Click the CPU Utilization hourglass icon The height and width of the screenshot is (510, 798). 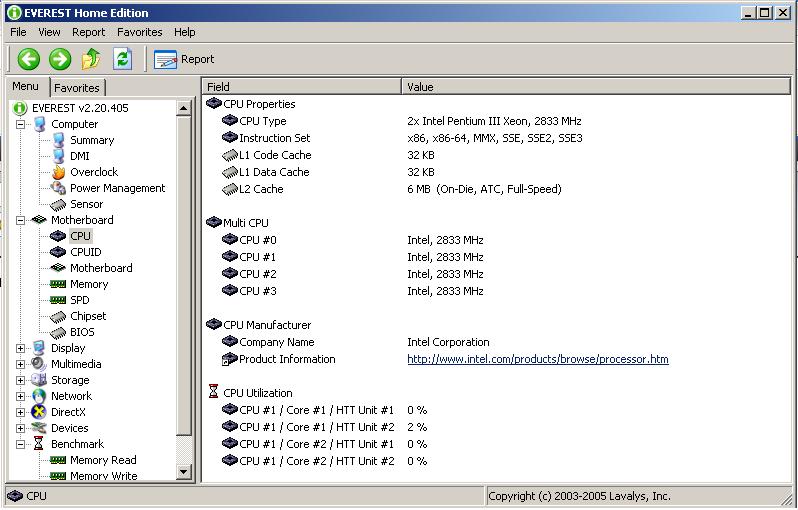tap(214, 392)
